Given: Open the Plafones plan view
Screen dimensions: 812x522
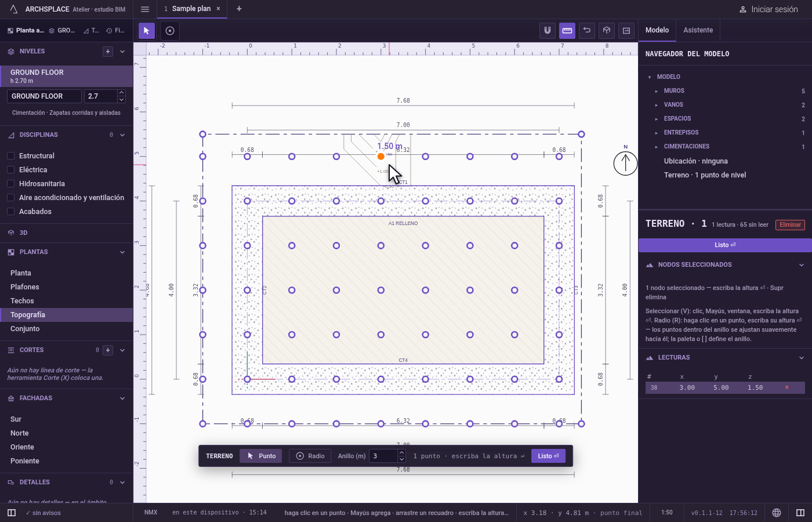Looking at the screenshot, I should pos(67,287).
